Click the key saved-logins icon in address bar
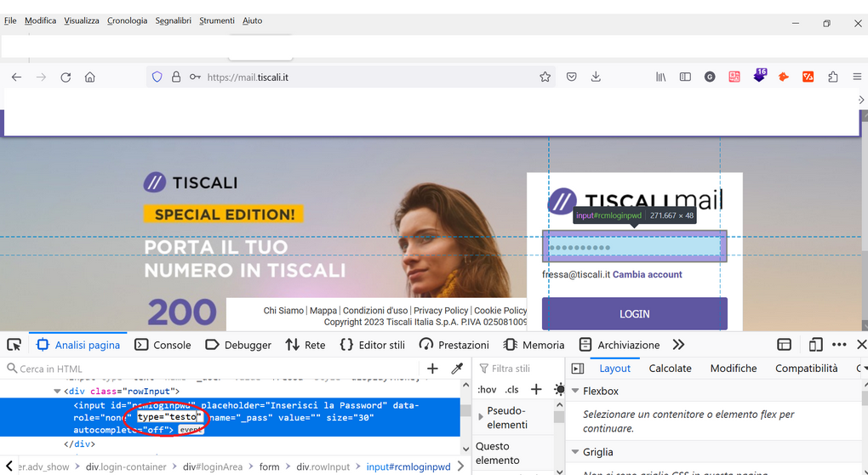This screenshot has width=868, height=475. pos(195,77)
